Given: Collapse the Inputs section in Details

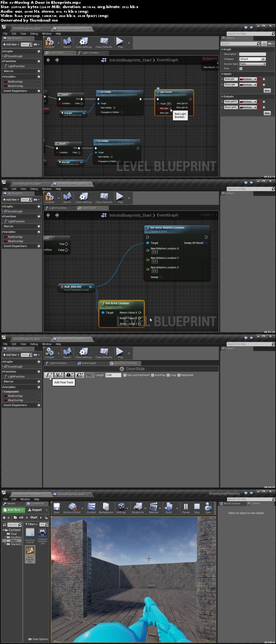Looking at the screenshot, I should tap(222, 74).
